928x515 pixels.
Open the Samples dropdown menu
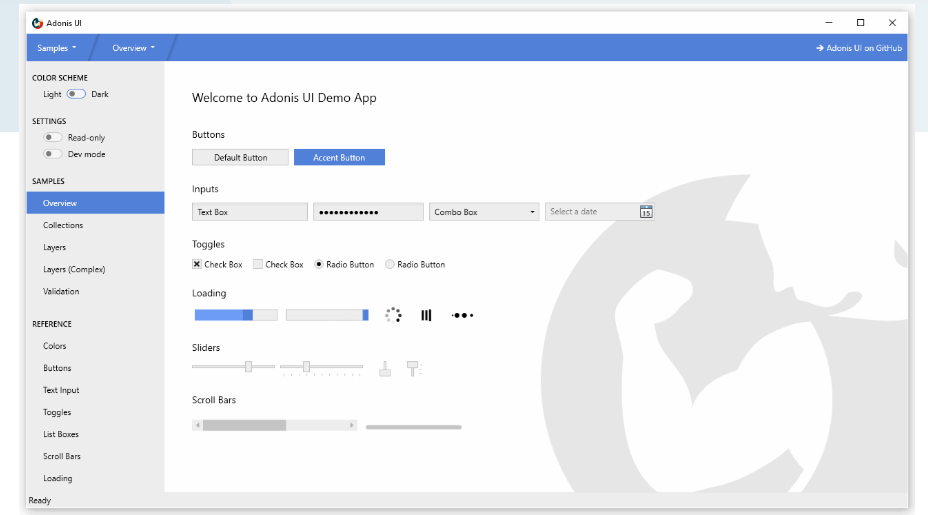(x=57, y=48)
